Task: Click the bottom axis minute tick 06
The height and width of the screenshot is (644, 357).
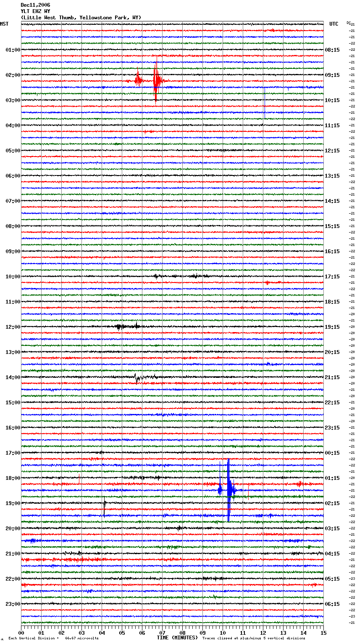Action: [x=142, y=633]
